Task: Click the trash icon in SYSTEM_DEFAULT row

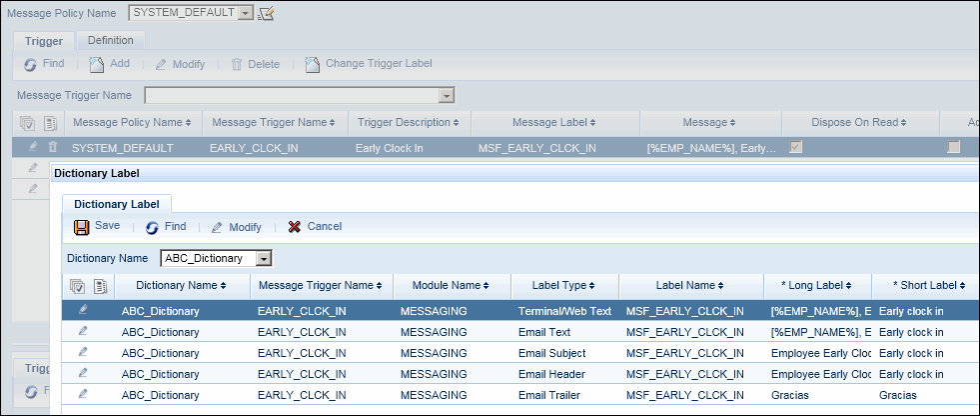Action: coord(53,147)
